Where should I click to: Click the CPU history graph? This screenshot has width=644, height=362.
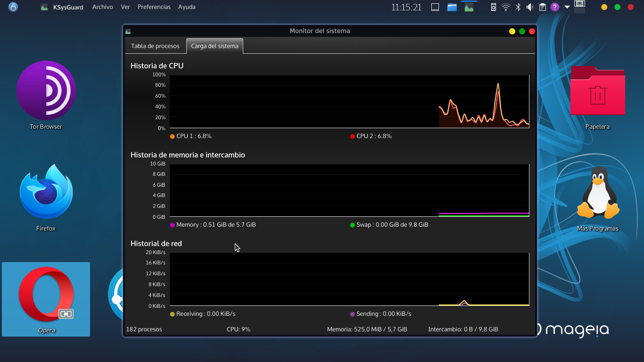tap(349, 101)
